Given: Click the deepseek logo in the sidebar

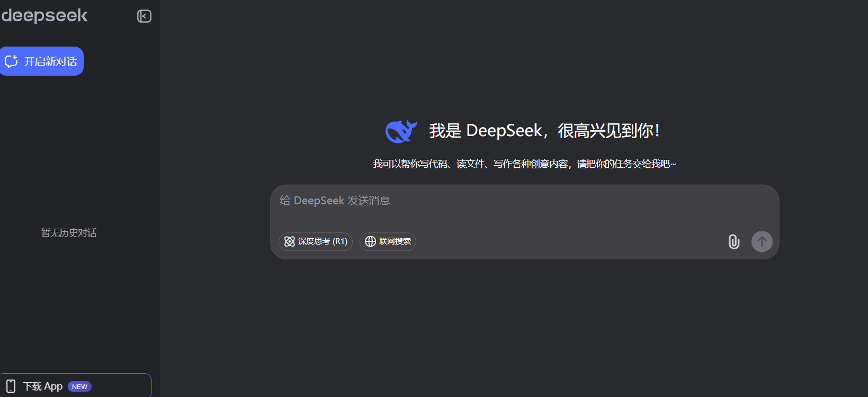Looking at the screenshot, I should point(44,16).
